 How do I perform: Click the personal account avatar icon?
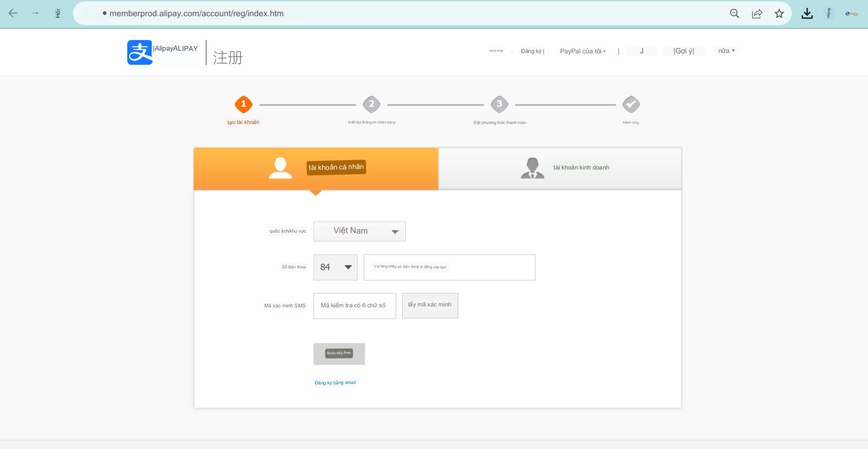coord(281,168)
